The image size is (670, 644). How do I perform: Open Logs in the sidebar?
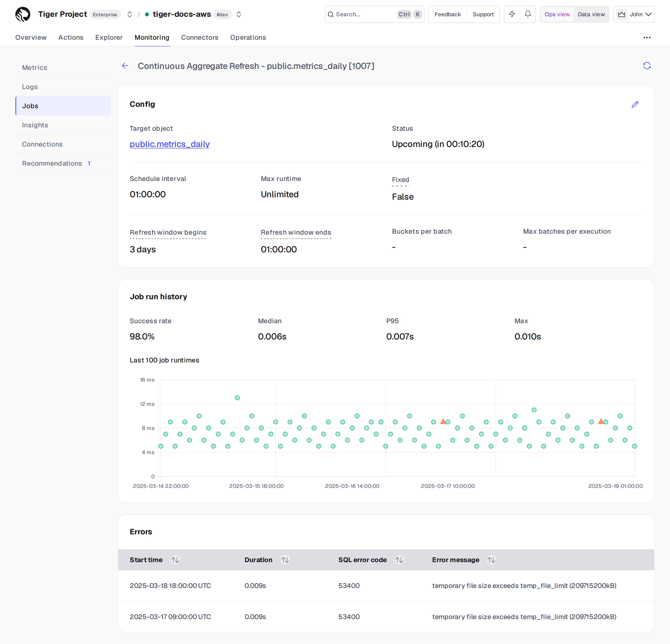click(63, 86)
